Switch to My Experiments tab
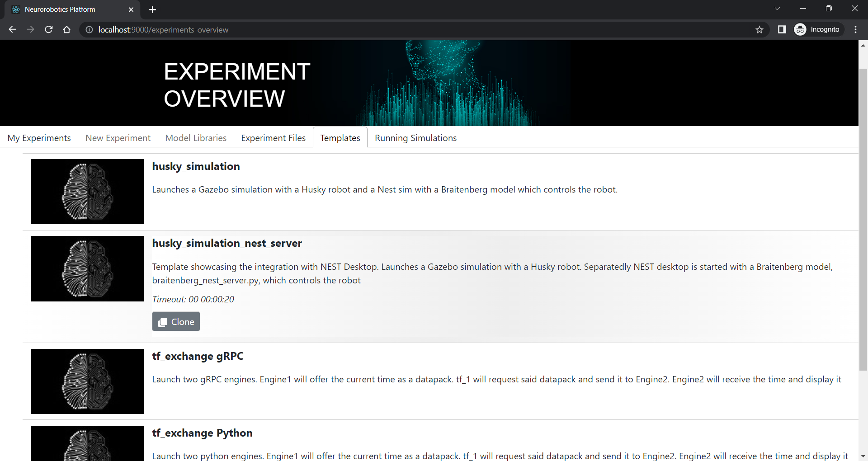This screenshot has height=461, width=868. point(39,138)
